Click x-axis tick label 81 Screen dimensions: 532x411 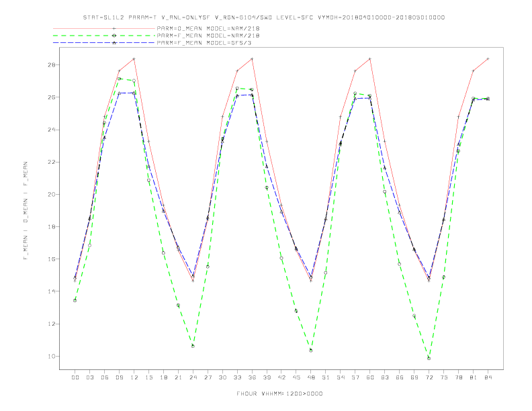[x=474, y=377]
